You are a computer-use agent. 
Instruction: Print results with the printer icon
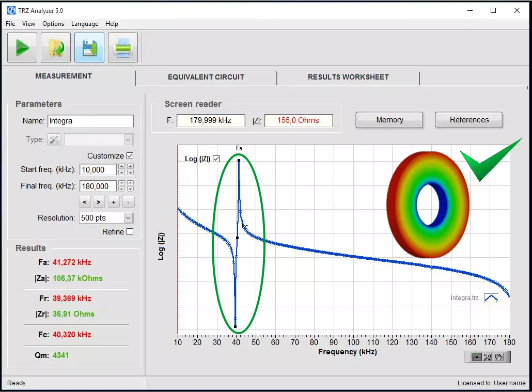(123, 48)
